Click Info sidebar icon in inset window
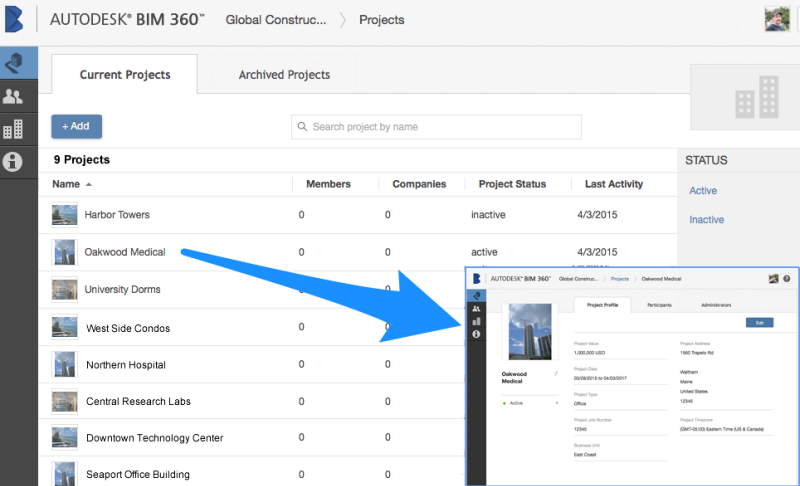 [x=476, y=334]
